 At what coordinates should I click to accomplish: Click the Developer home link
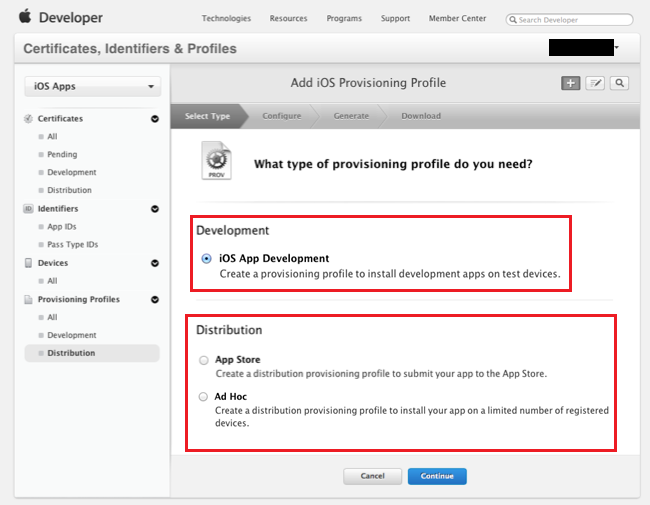[x=70, y=17]
